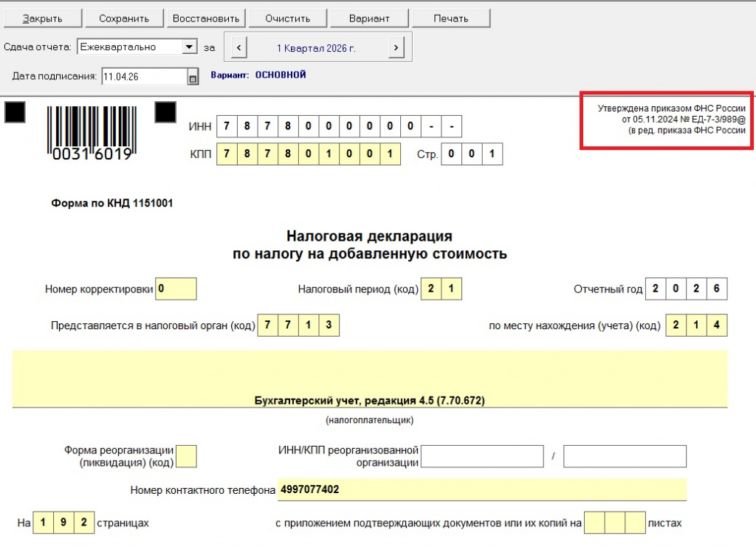Viewport: 756px width, 547px height.
Task: Click the barcode 0031 6019
Action: click(92, 134)
